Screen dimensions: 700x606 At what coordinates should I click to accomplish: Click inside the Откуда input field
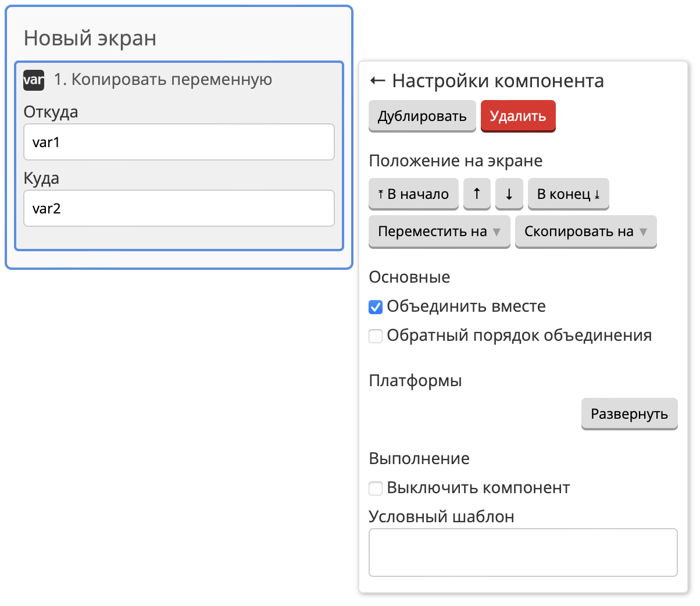coord(178,141)
